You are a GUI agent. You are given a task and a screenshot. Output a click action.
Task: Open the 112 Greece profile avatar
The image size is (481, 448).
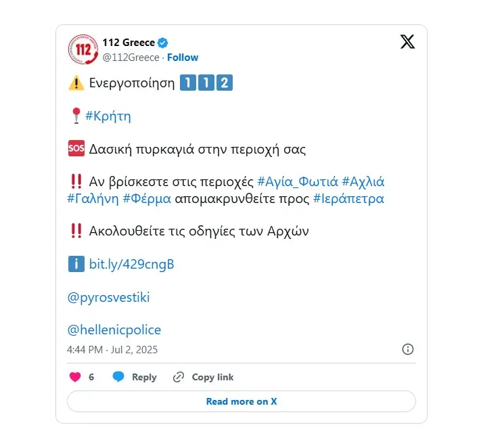click(x=83, y=49)
